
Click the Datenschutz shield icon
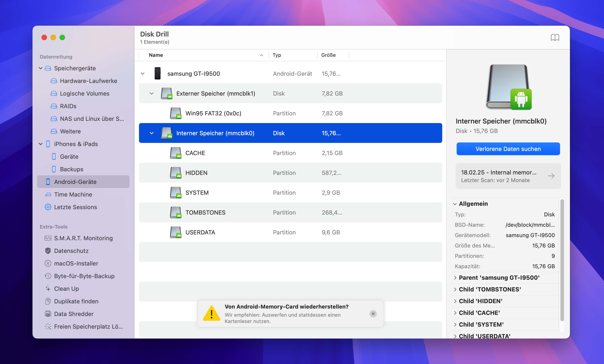(48, 251)
